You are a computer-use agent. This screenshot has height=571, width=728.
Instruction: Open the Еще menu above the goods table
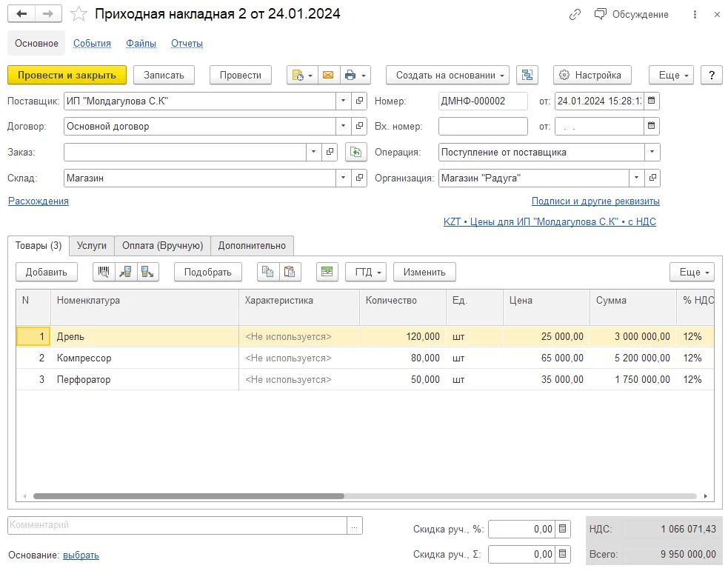pyautogui.click(x=692, y=272)
